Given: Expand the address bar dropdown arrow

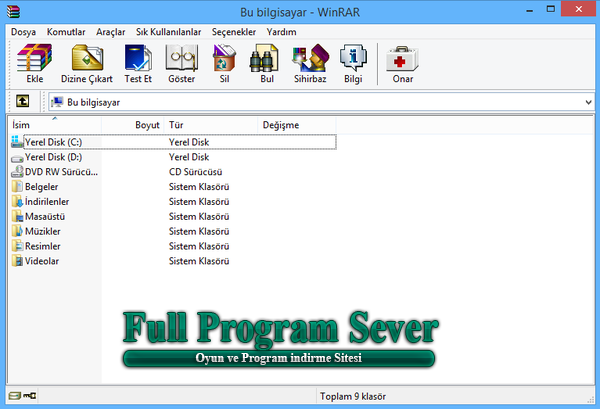Looking at the screenshot, I should click(589, 103).
